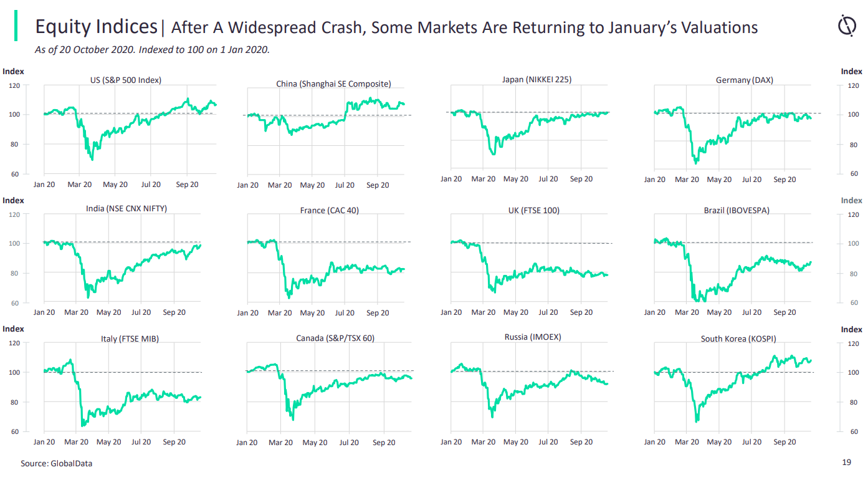This screenshot has height=480, width=868.
Task: Click the China (Shanghai SE Composite) chart title
Action: click(x=334, y=84)
